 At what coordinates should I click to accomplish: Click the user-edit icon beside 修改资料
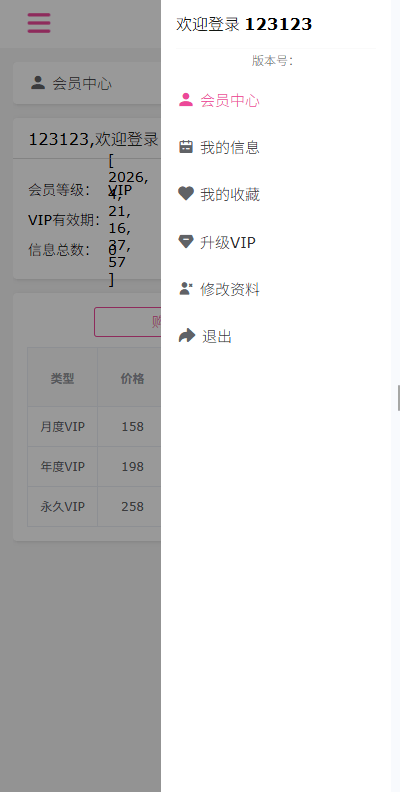(186, 289)
